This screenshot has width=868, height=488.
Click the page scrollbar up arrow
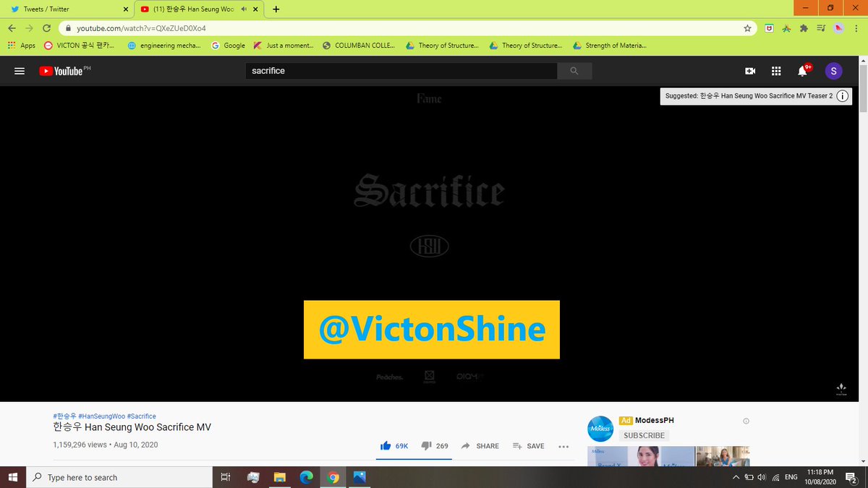862,61
